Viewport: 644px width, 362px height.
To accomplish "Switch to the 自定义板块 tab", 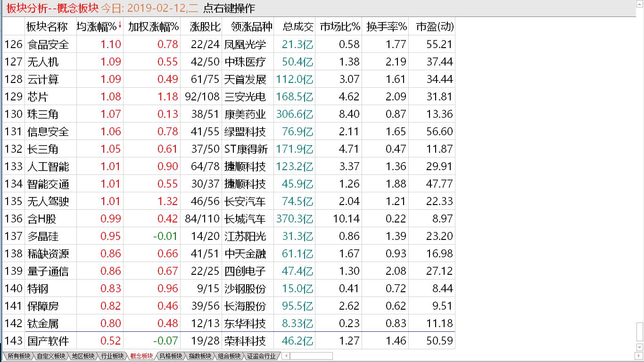I will click(x=51, y=356).
